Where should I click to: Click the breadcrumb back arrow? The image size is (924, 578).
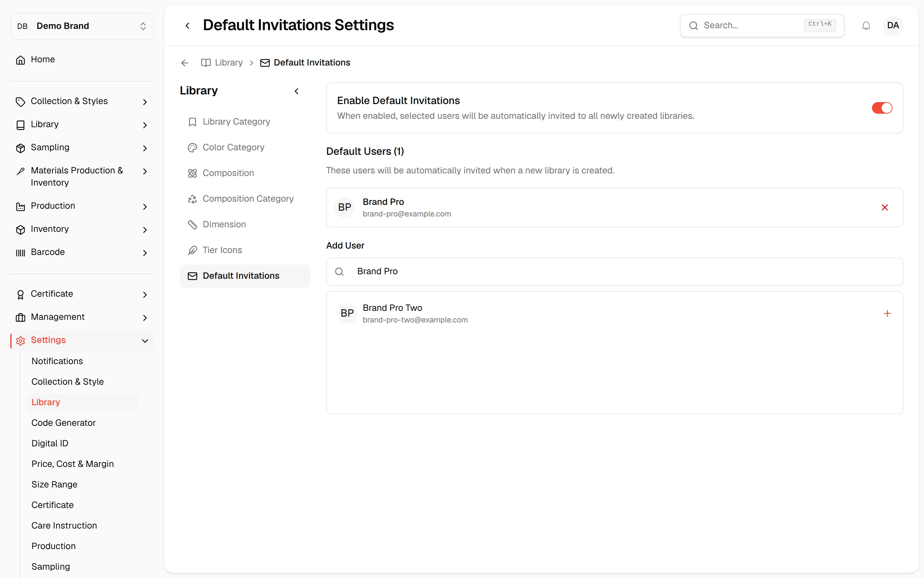pos(185,63)
